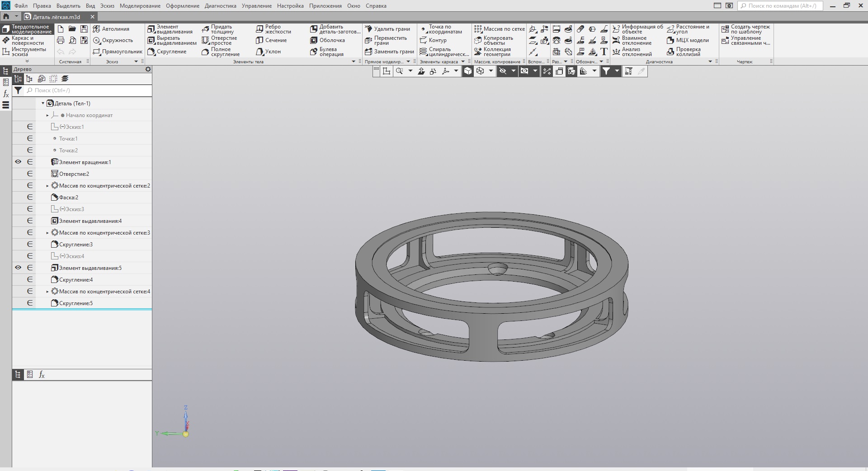Viewport: 868px width, 471px height.
Task: Toggle the ∈ marker on the Эскиз:1 row
Action: coord(30,127)
